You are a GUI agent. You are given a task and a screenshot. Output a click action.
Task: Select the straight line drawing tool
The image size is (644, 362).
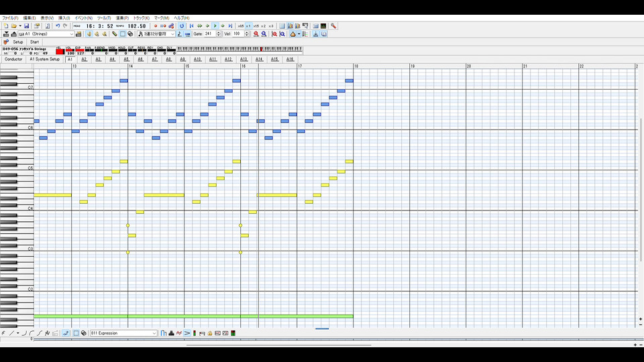pyautogui.click(x=11, y=333)
